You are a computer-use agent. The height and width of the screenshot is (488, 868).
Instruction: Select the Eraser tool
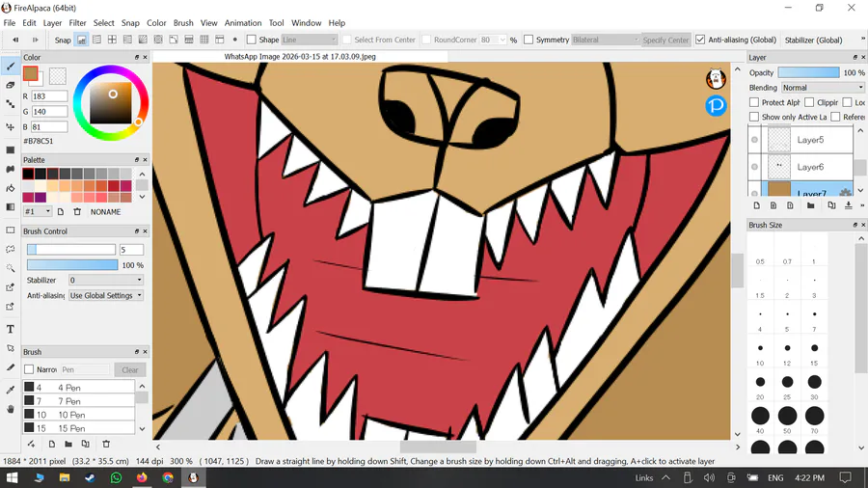pyautogui.click(x=10, y=85)
